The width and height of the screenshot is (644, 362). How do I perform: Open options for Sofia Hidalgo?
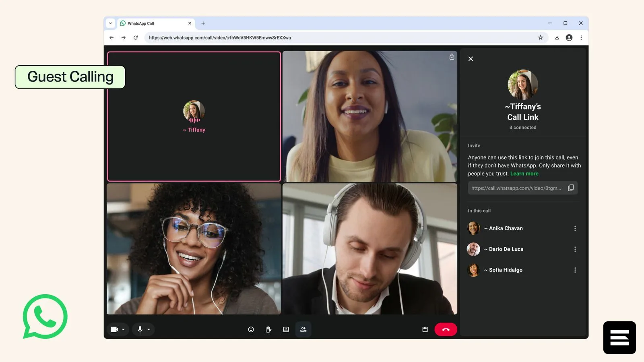click(x=575, y=270)
